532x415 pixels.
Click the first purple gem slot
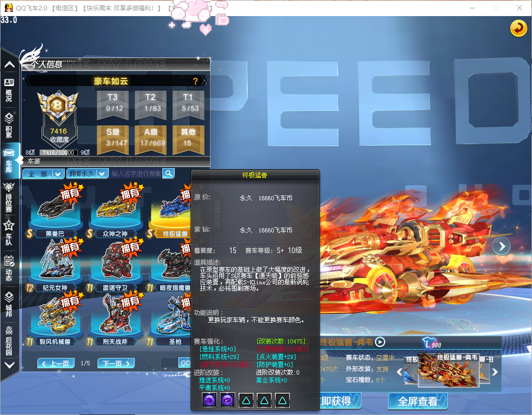[x=209, y=400]
